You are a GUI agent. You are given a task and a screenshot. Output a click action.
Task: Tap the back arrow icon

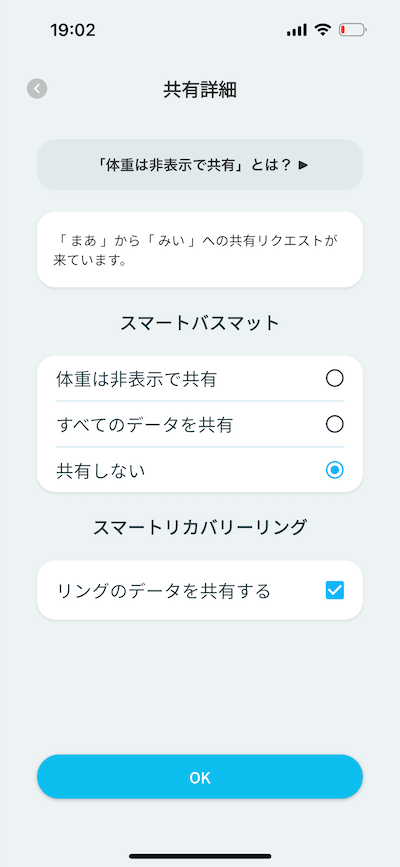[37, 88]
